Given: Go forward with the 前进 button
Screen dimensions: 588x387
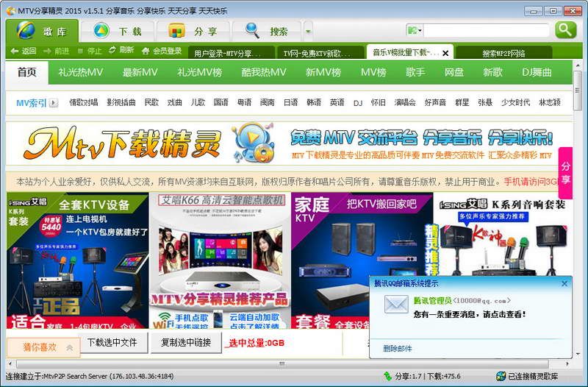Looking at the screenshot, I should click(x=57, y=51).
